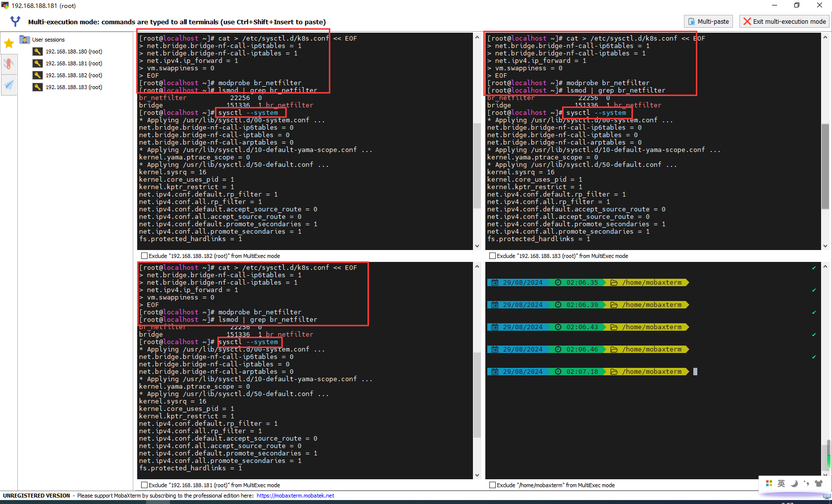The height and width of the screenshot is (504, 832).
Task: Click 'sysctl --system' command in top-left terminal
Action: coord(248,113)
